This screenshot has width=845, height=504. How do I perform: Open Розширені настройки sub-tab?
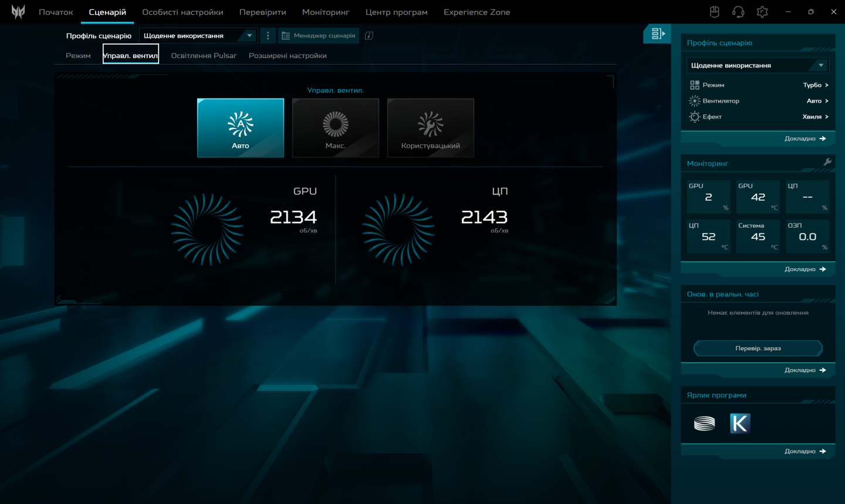pos(288,56)
